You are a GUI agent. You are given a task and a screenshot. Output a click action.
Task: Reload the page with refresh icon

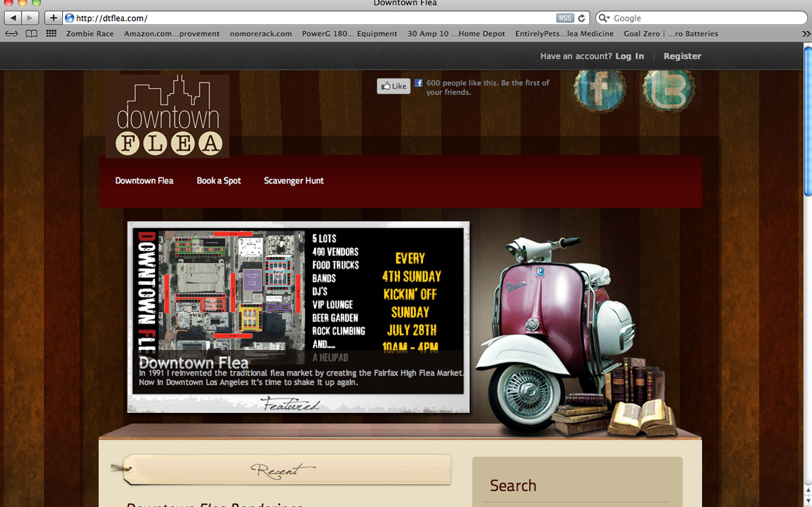581,18
